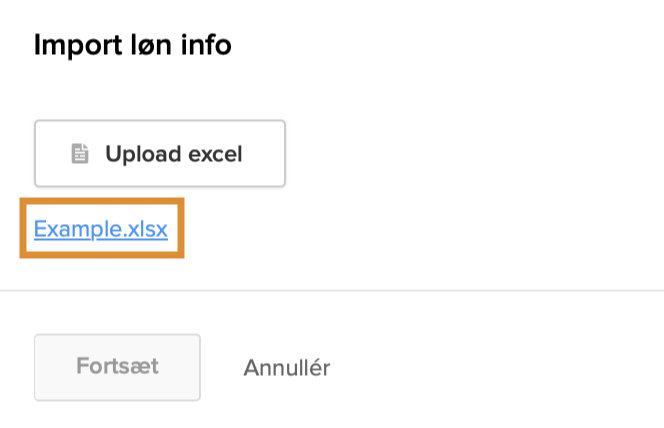This screenshot has height=428, width=664.
Task: Click the Import løn info heading
Action: [132, 45]
